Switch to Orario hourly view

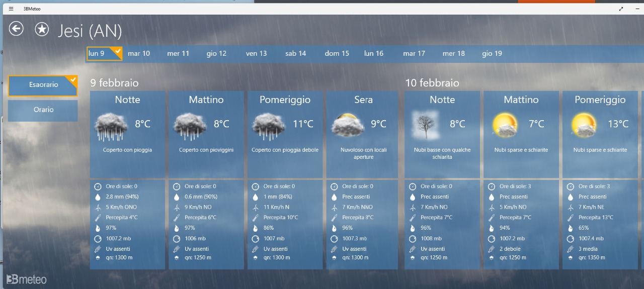[x=43, y=110]
